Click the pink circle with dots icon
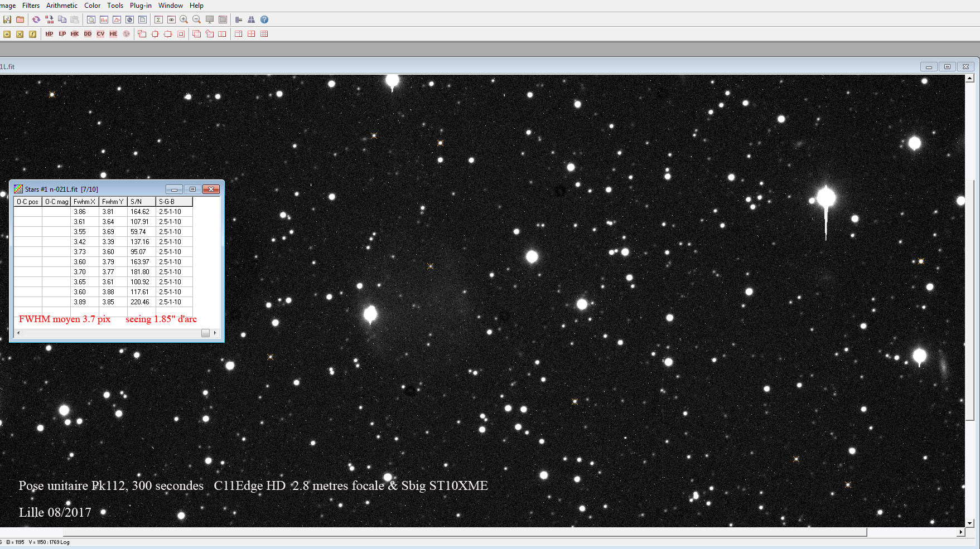Image resolution: width=980 pixels, height=549 pixels. pos(127,34)
